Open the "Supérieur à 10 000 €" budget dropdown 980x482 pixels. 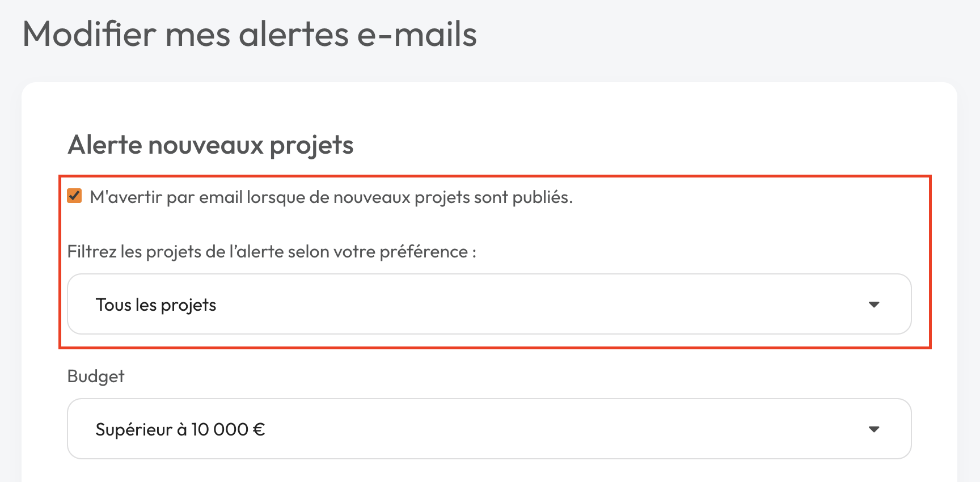coord(488,429)
